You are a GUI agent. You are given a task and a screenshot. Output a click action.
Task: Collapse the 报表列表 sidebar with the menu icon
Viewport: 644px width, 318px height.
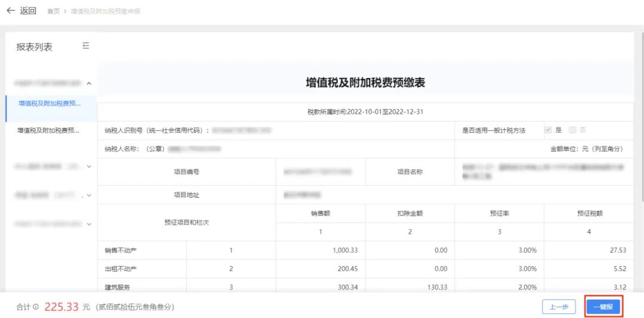pos(86,45)
